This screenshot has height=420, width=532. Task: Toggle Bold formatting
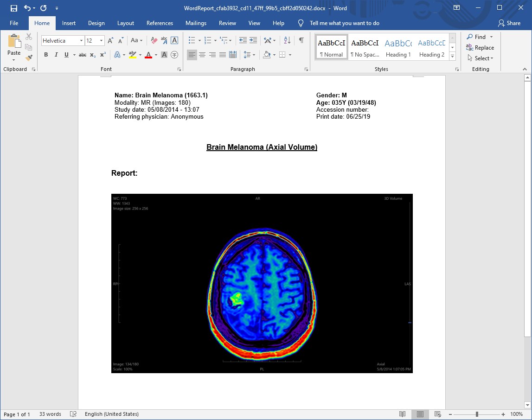(46, 55)
